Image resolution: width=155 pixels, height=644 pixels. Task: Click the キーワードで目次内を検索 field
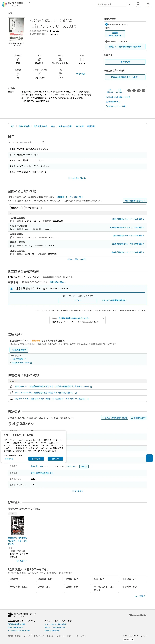coord(24,142)
